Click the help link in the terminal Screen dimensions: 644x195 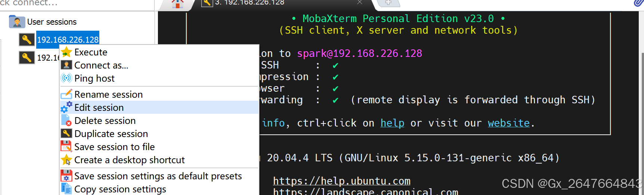coord(392,123)
